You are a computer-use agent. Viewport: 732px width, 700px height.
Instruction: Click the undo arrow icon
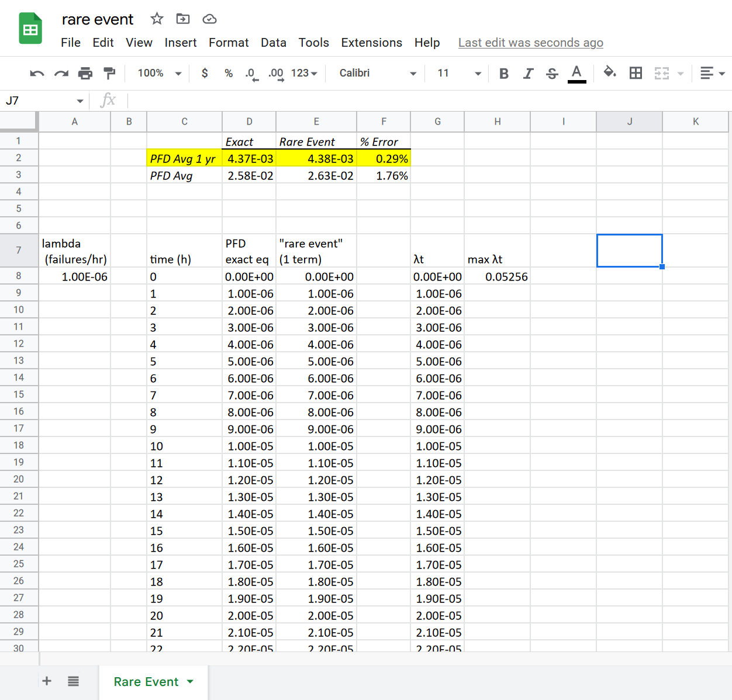(37, 73)
